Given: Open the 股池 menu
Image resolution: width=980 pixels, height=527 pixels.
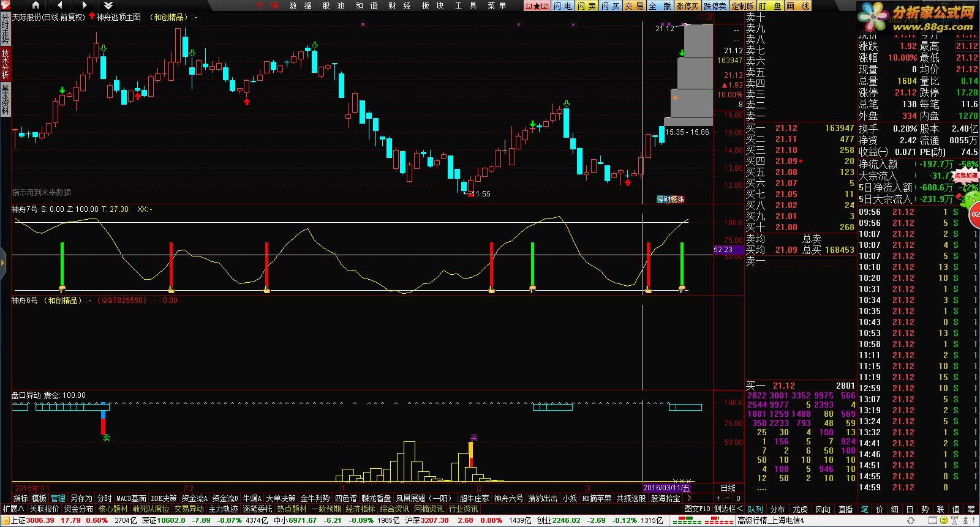Looking at the screenshot, I should (x=333, y=6).
